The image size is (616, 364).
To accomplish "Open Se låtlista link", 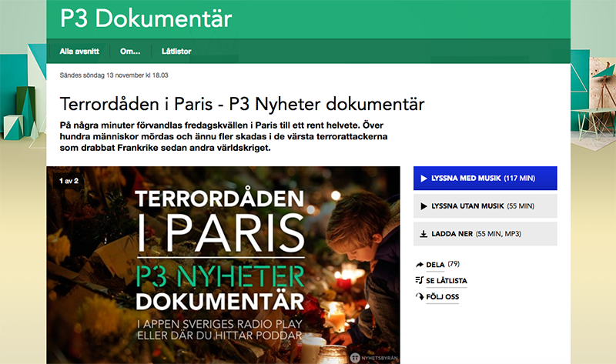I will pyautogui.click(x=447, y=281).
